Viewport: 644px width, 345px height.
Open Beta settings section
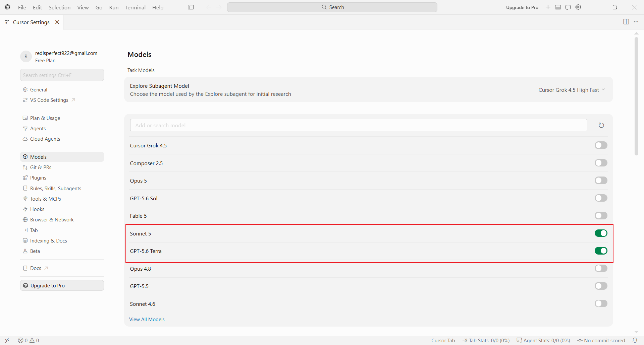tap(62, 251)
